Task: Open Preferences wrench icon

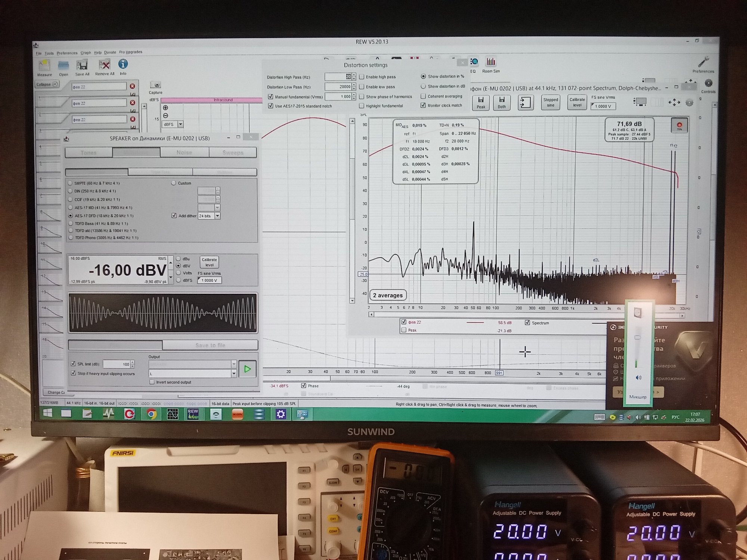Action: pyautogui.click(x=703, y=62)
